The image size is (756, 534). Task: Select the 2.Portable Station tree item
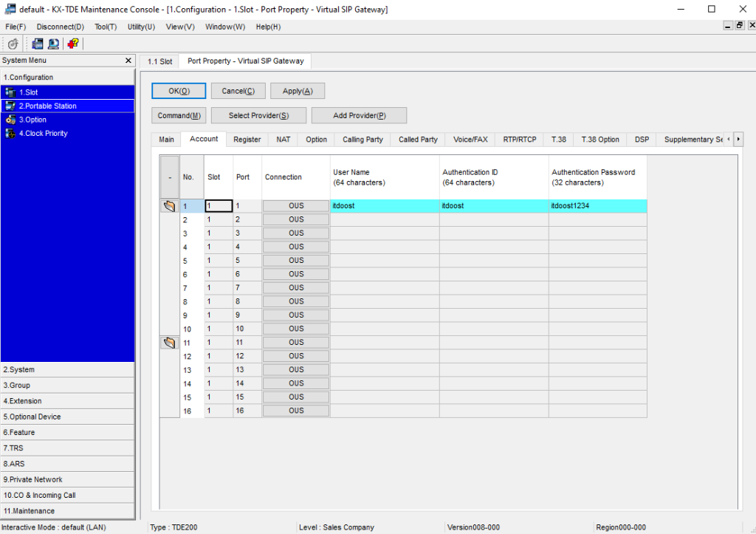pyautogui.click(x=67, y=106)
